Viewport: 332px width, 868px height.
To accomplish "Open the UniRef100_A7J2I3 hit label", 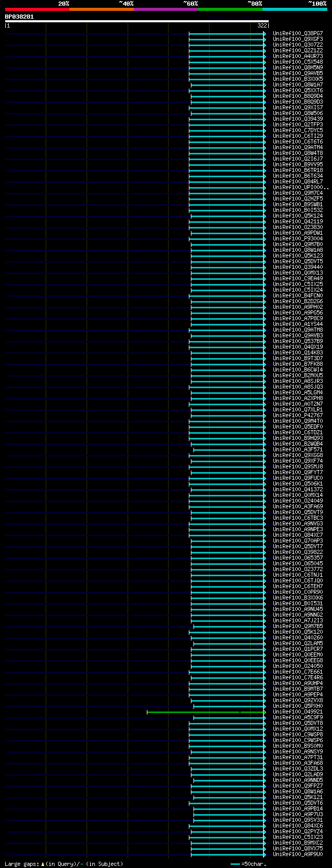I will click(x=298, y=621).
